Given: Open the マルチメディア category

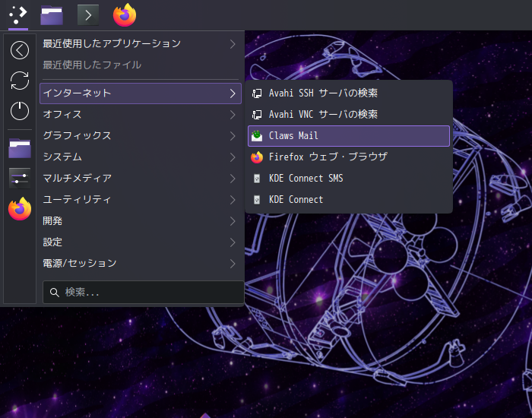Looking at the screenshot, I should (x=140, y=179).
